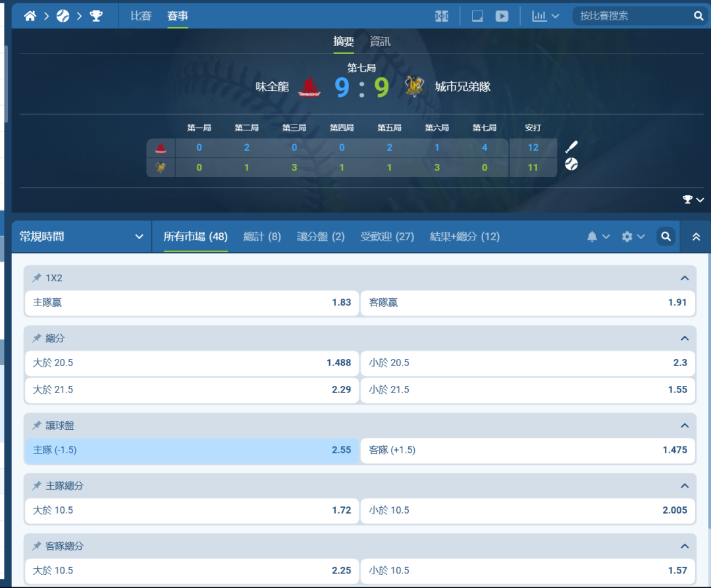This screenshot has width=711, height=588.
Task: Select the 資訊 tab
Action: point(380,41)
